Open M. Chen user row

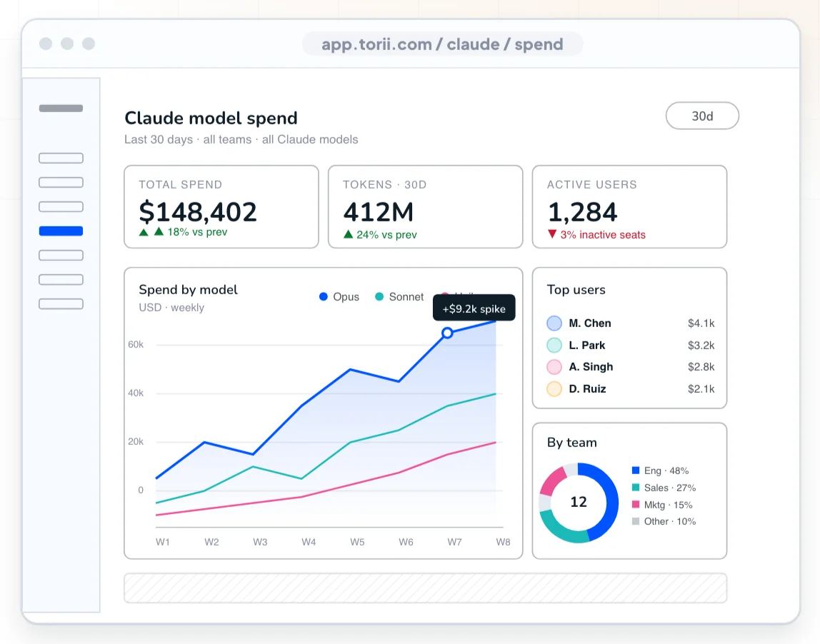630,323
